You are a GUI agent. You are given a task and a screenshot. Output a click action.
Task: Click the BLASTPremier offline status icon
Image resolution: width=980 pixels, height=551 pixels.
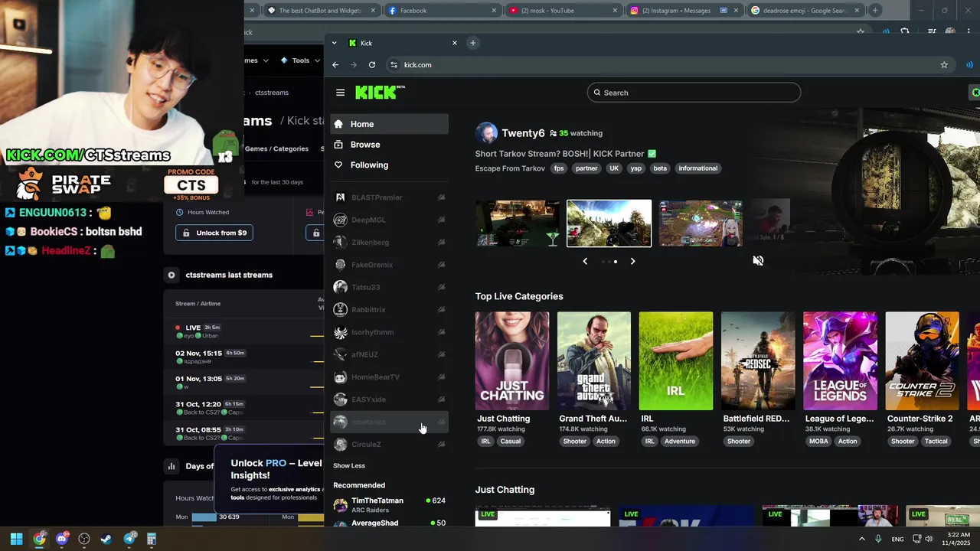pyautogui.click(x=441, y=197)
